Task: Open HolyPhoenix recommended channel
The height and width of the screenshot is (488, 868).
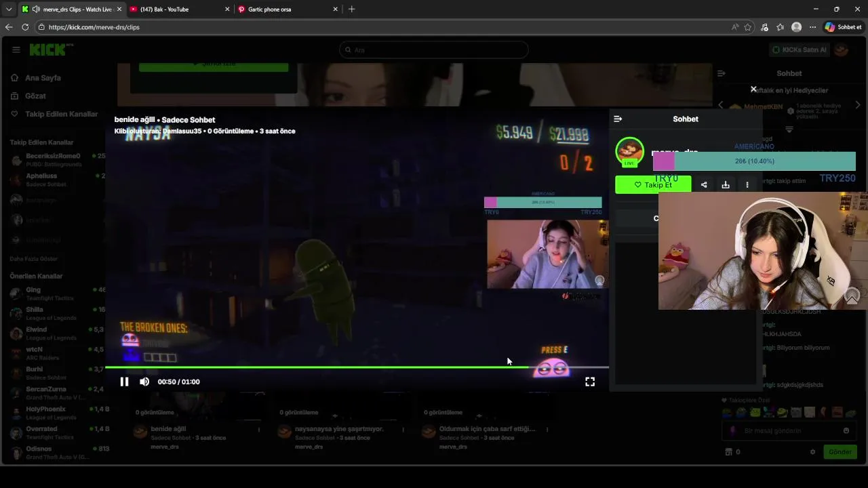Action: click(x=58, y=413)
